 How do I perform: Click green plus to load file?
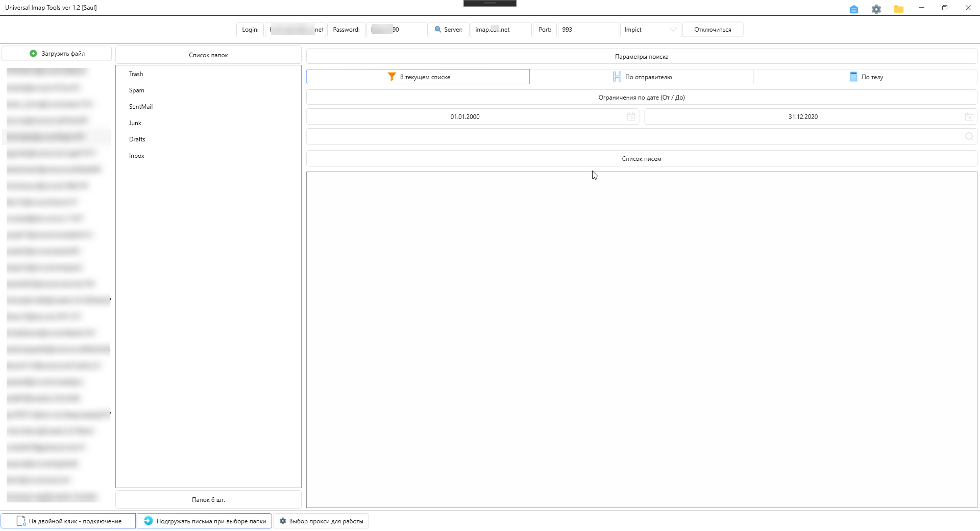point(34,54)
